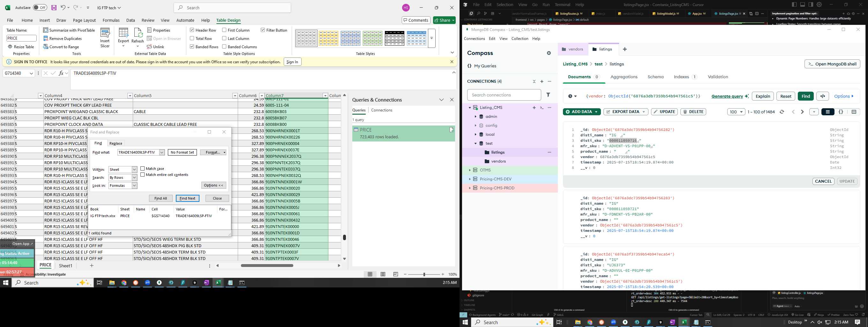
Task: Enable Total Row checkbox
Action: (x=192, y=38)
